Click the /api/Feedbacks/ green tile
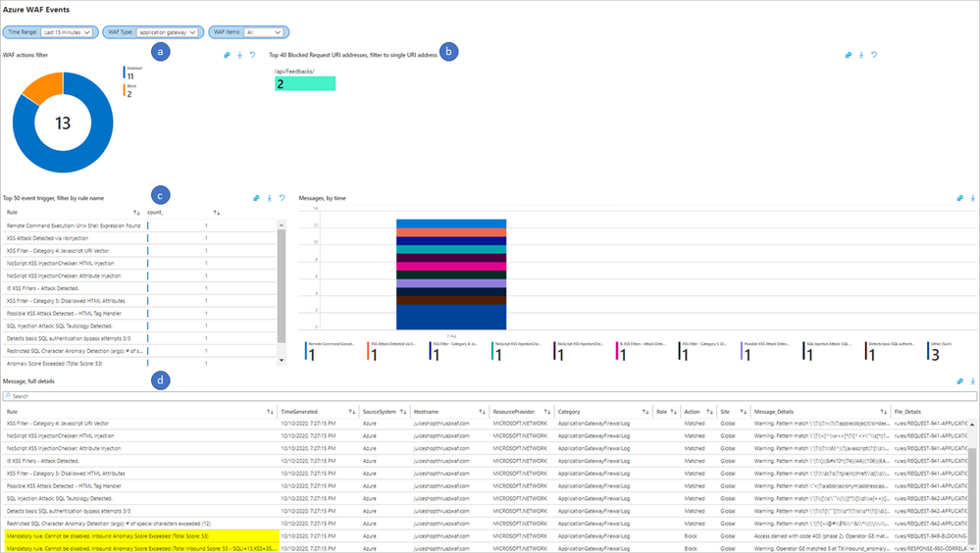This screenshot has width=980, height=553. [305, 83]
